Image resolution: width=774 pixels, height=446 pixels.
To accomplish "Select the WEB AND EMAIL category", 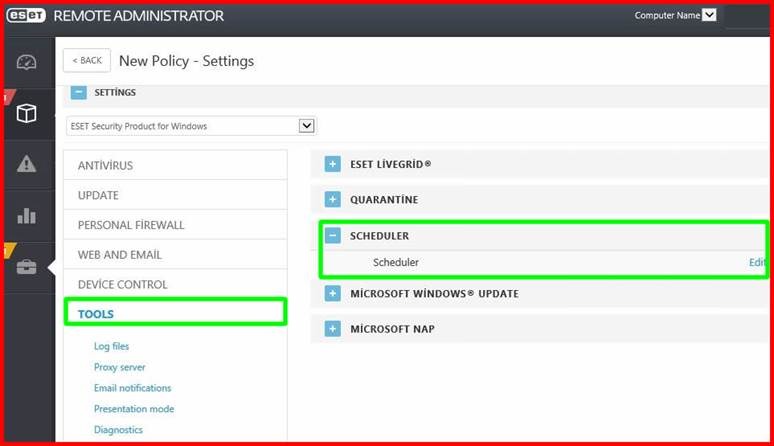I will tap(175, 255).
